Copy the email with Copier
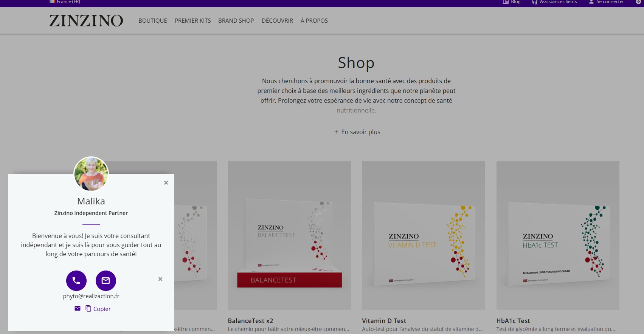 [x=98, y=309]
